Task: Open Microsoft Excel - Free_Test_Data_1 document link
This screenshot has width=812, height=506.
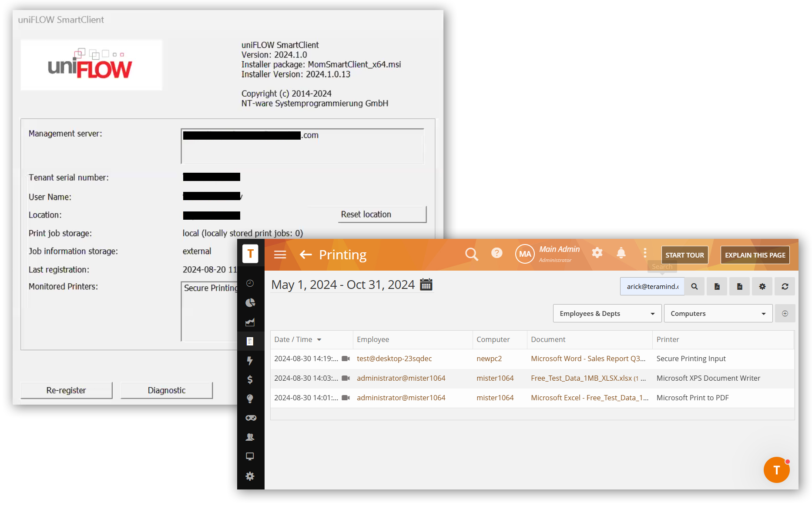Action: point(590,398)
